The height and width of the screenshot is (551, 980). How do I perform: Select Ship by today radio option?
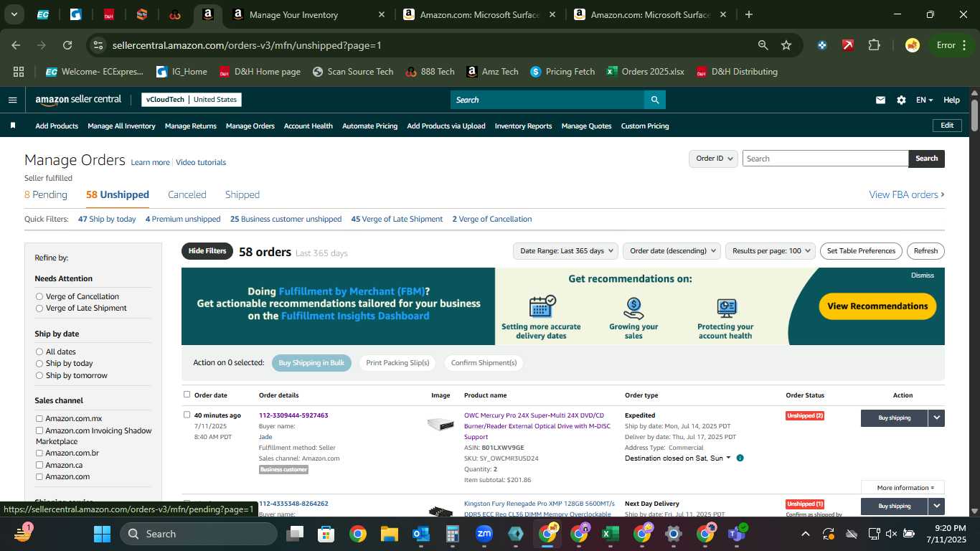(39, 364)
